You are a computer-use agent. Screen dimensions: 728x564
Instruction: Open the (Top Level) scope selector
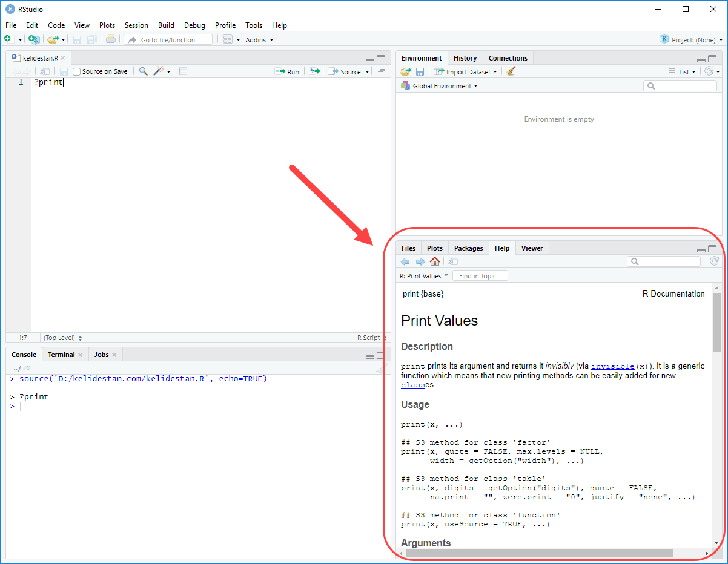pos(62,338)
